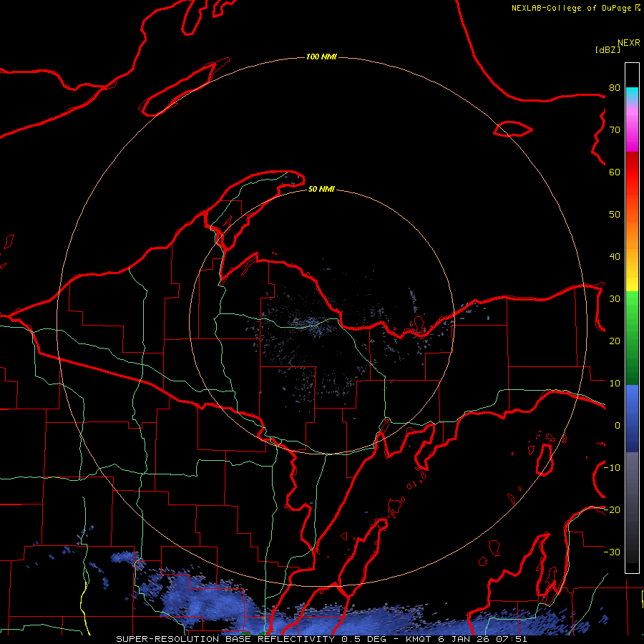Viewport: 644px width, 644px height.
Task: Click the 10 value on the color scale
Action: click(615, 384)
